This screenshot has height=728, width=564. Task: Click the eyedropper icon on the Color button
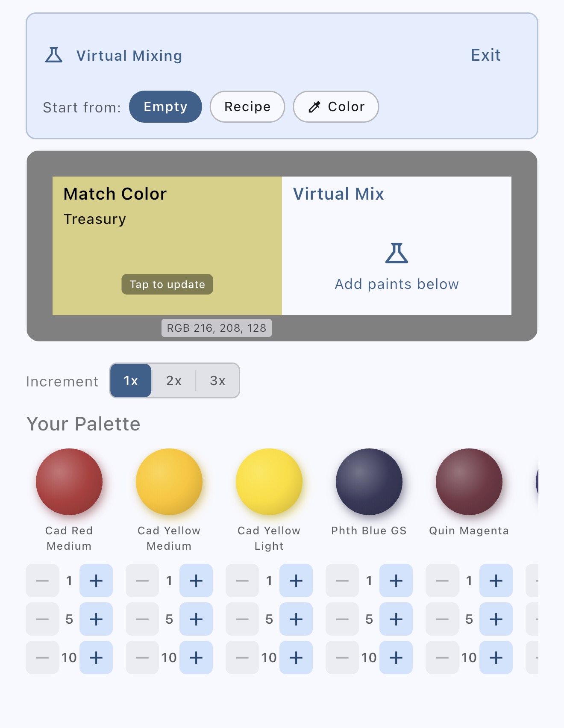pos(315,107)
